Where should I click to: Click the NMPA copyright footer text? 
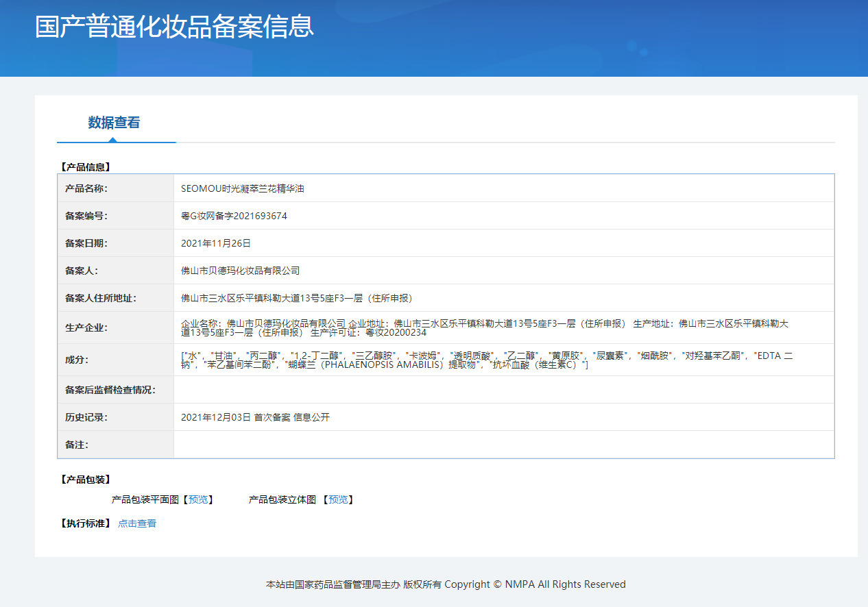coord(446,584)
